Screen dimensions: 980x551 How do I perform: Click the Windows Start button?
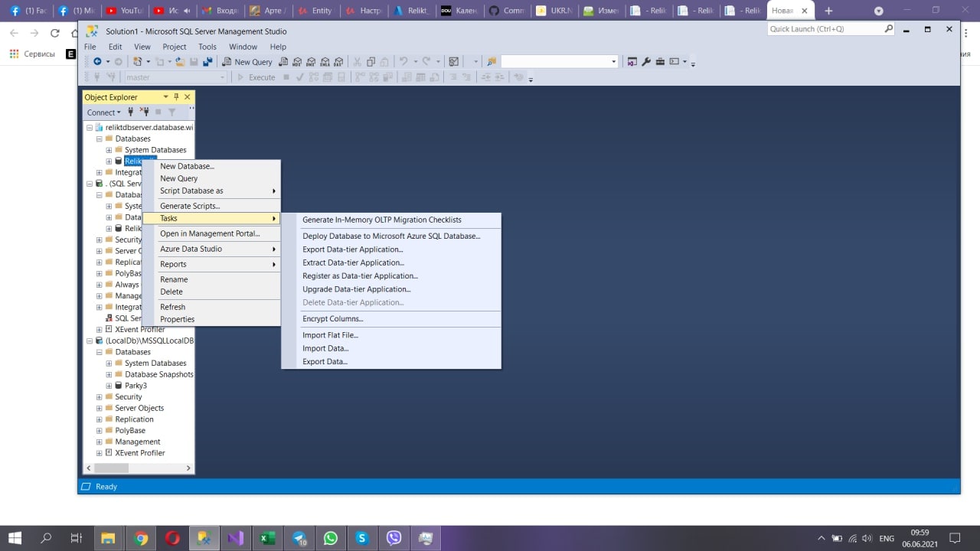pos(15,539)
